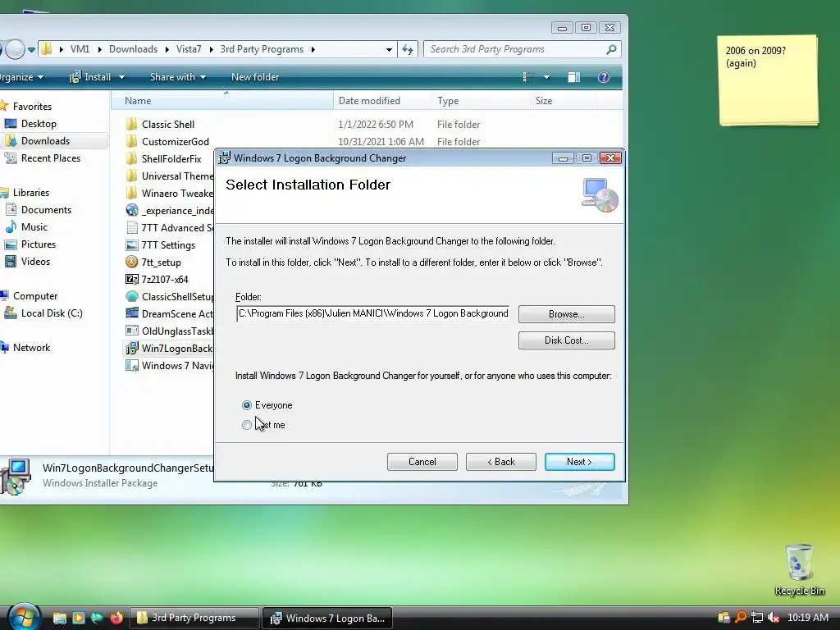Sort by the Size column header
The height and width of the screenshot is (630, 840).
click(563, 101)
